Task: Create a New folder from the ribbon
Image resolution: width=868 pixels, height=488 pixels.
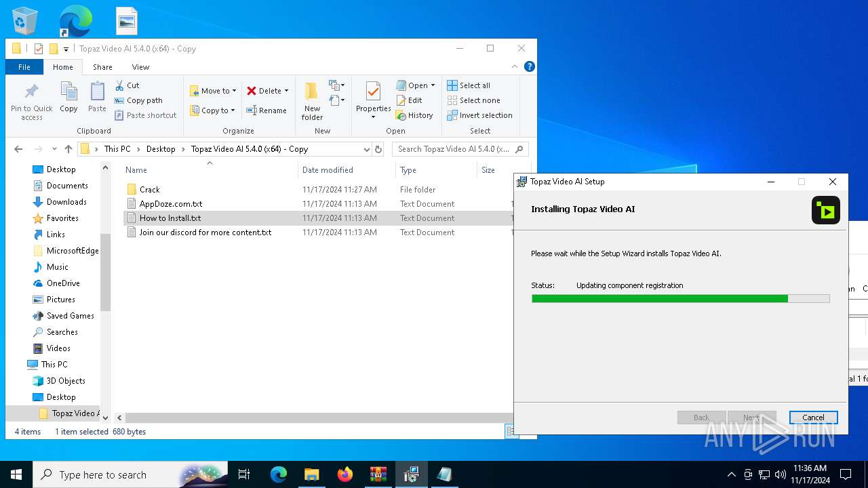Action: click(312, 101)
